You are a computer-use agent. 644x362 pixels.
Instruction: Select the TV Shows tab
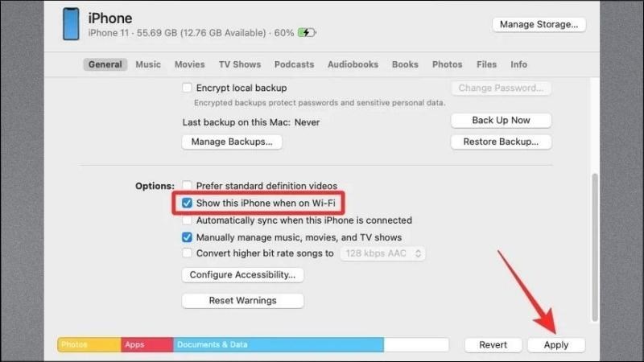tap(240, 64)
